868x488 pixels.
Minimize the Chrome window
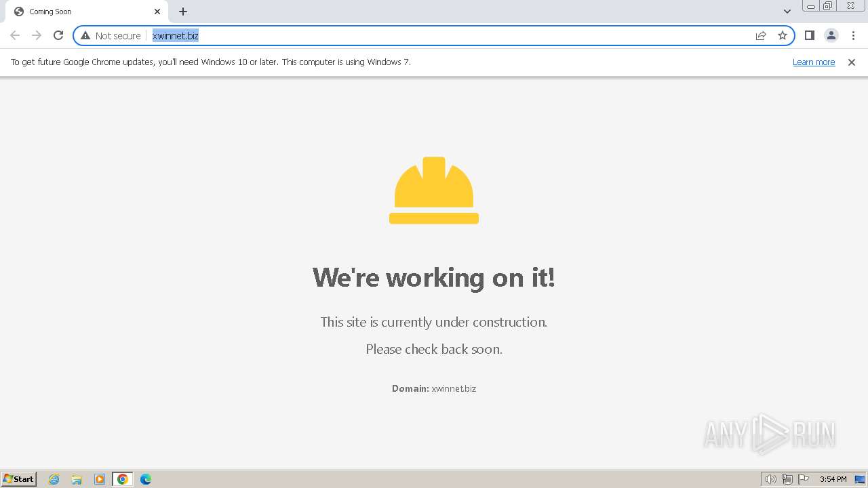click(811, 6)
